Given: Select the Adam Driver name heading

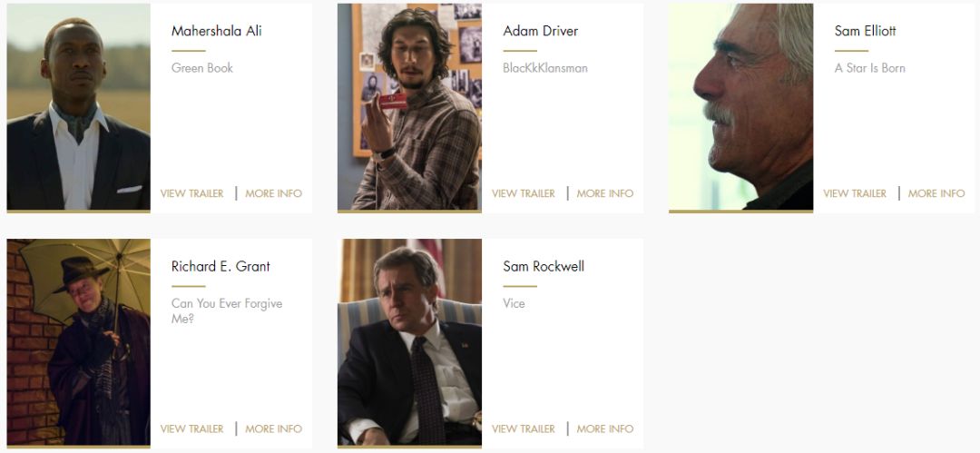Looking at the screenshot, I should point(541,31).
